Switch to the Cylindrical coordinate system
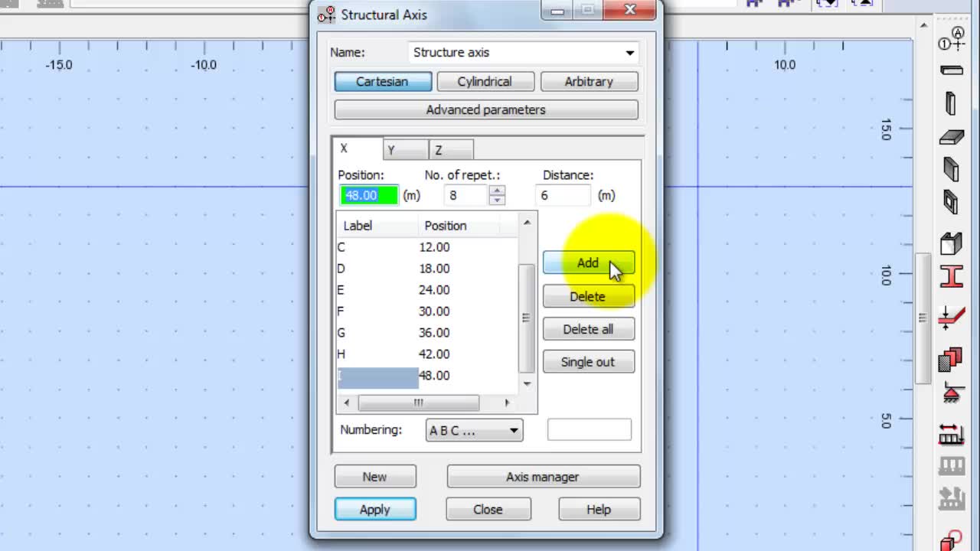This screenshot has width=980, height=551. click(x=485, y=81)
